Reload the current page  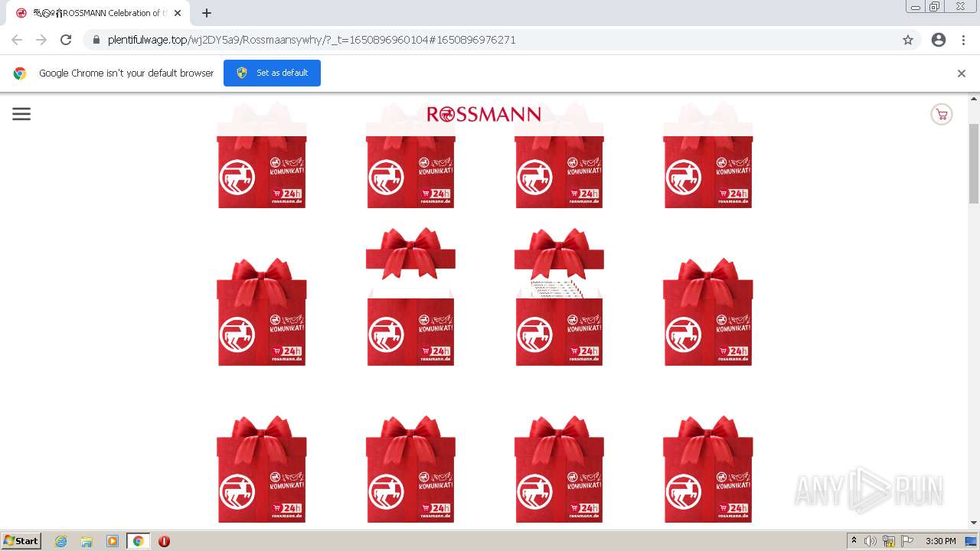[x=66, y=40]
